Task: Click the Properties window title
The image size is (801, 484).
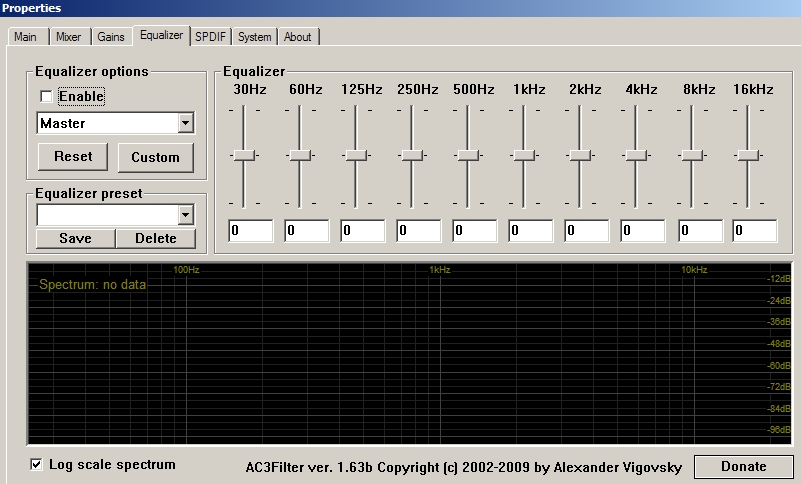Action: [32, 8]
